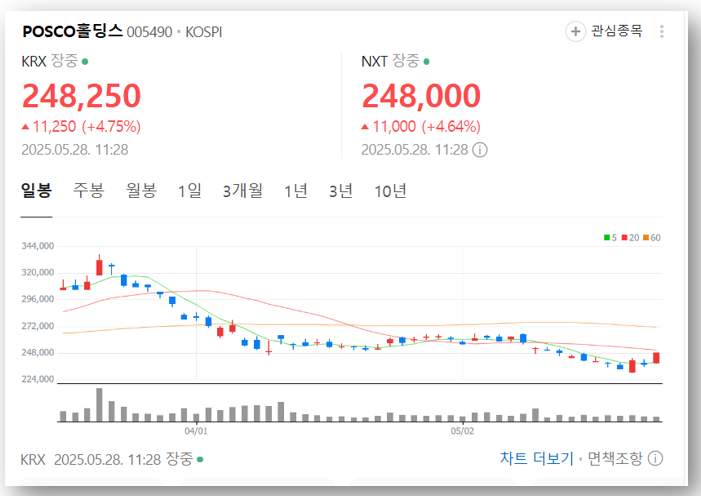The image size is (701, 496).
Task: Show the 1년 chart
Action: (x=296, y=191)
